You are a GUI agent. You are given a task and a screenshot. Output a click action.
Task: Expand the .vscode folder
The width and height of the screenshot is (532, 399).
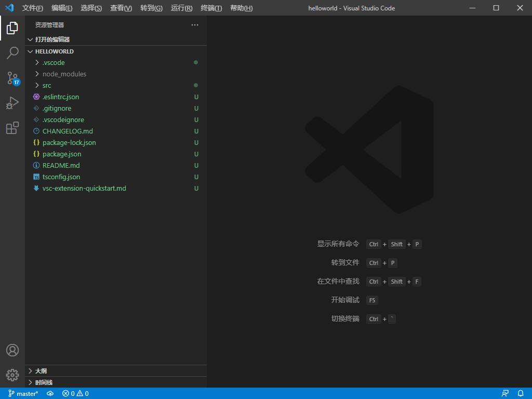(x=37, y=62)
